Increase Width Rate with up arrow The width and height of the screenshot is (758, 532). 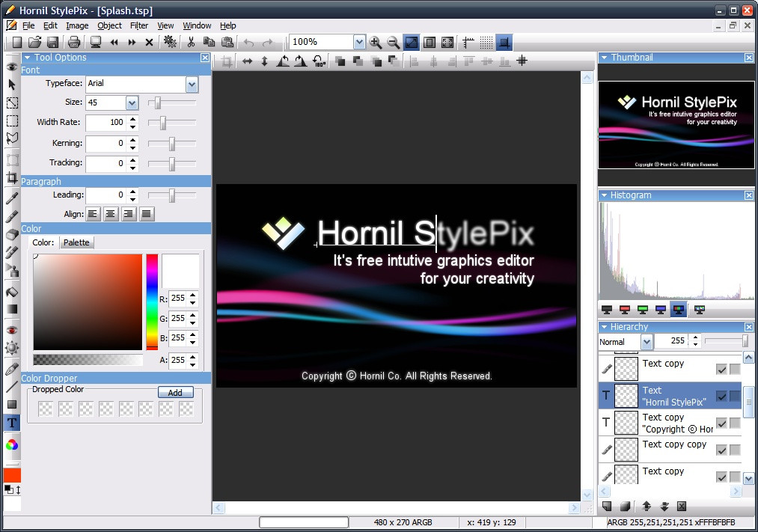[133, 118]
